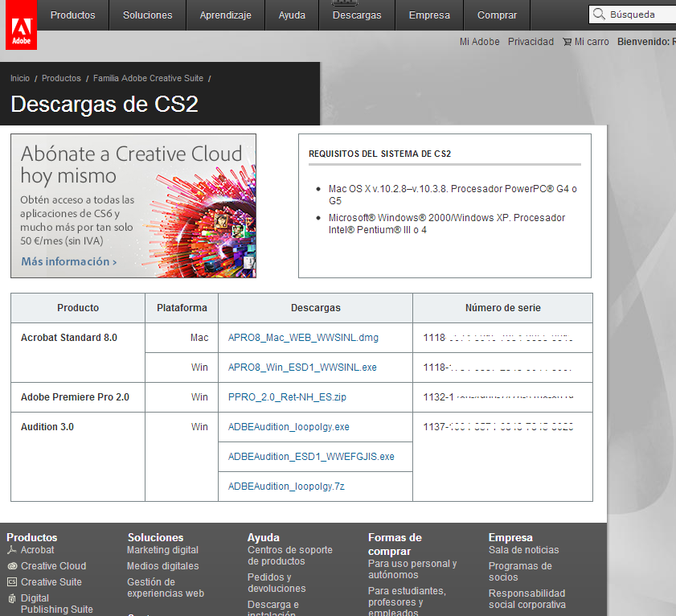Click the Producto column header
Viewport: 676px width, 616px height.
(x=78, y=308)
